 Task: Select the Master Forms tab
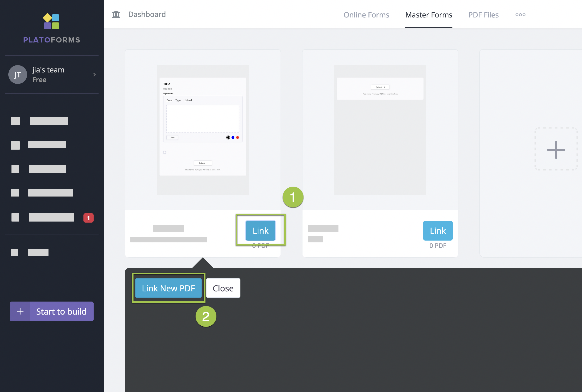[x=429, y=15]
